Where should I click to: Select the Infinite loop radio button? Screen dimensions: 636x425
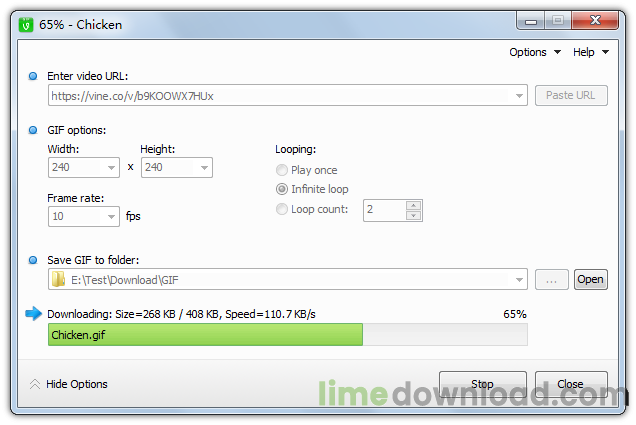281,189
